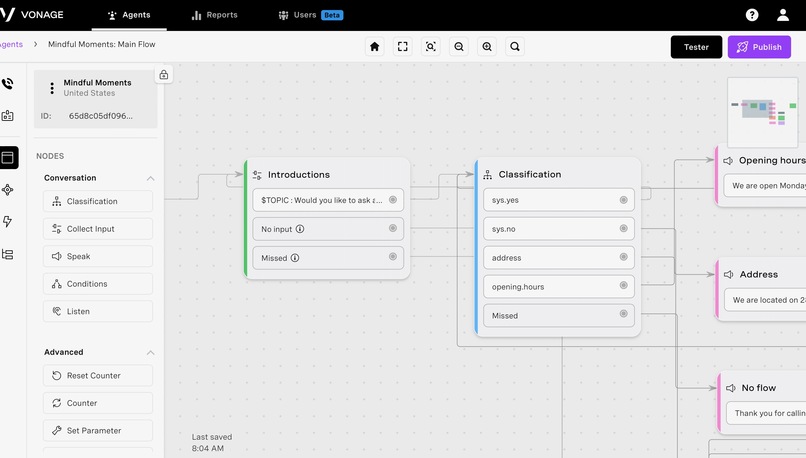Click the Introductions node title
This screenshot has width=806, height=458.
(x=299, y=175)
